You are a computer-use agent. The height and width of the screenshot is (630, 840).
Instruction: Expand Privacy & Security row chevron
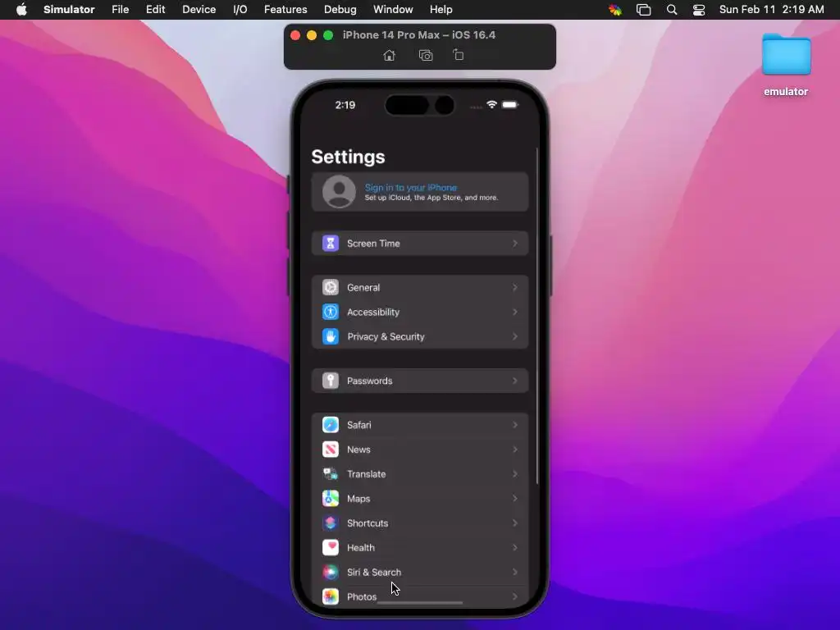(515, 336)
